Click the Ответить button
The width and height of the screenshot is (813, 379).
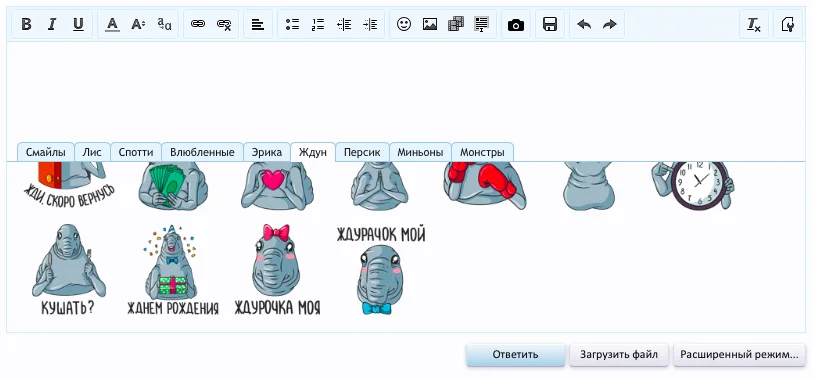pos(515,355)
